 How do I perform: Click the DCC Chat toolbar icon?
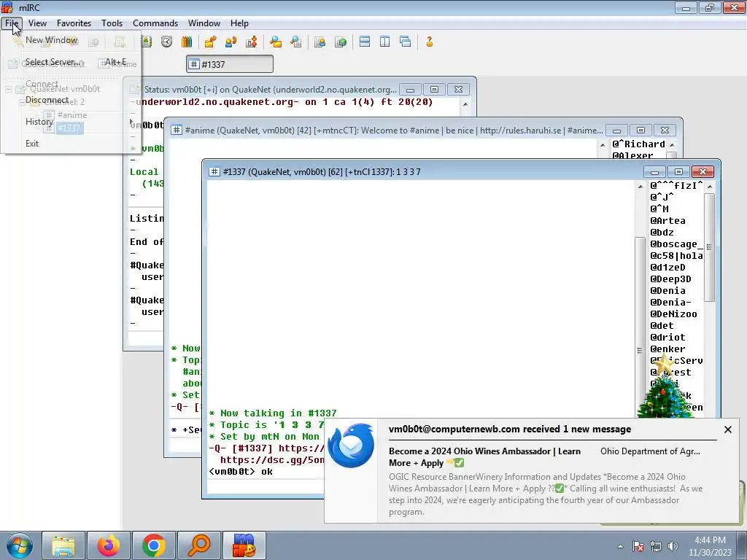(x=231, y=42)
